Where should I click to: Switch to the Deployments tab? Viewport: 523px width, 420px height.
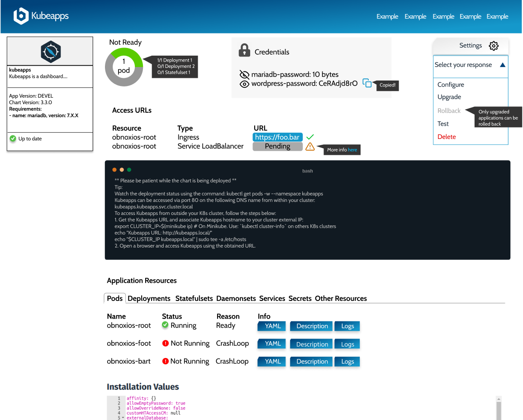(149, 299)
